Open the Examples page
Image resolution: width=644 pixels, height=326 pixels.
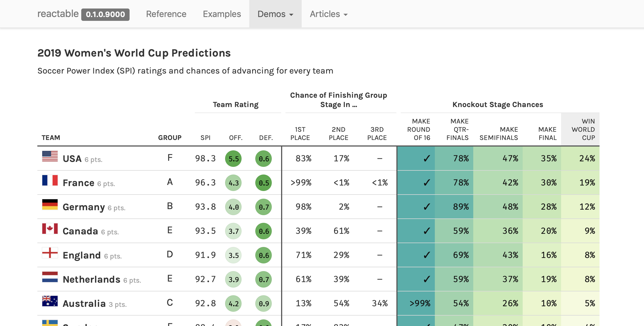222,14
